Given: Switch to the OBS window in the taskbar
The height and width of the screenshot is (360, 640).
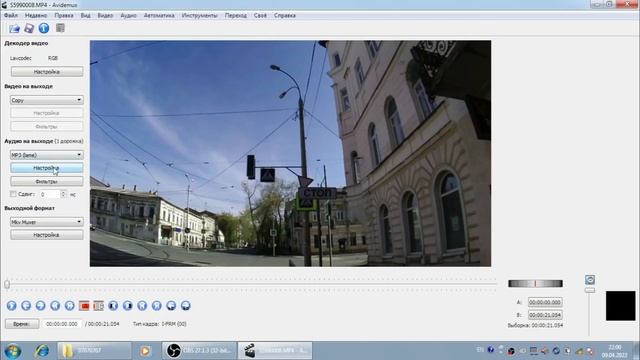Looking at the screenshot, I should [x=199, y=351].
